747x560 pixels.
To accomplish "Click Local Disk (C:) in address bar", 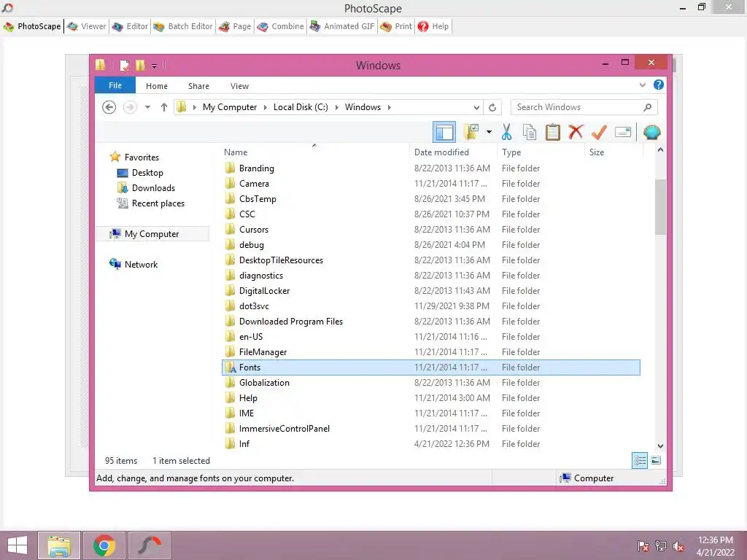I will pyautogui.click(x=301, y=107).
